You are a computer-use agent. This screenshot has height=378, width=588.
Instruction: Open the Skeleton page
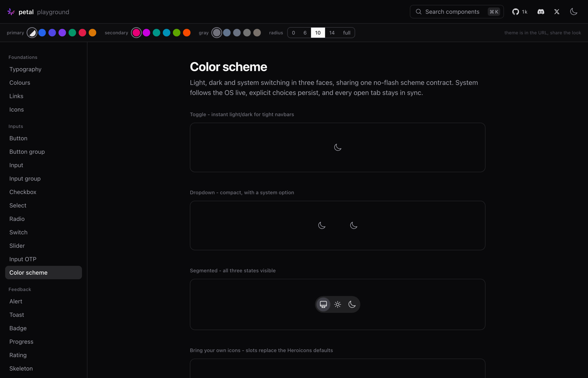pyautogui.click(x=44, y=369)
